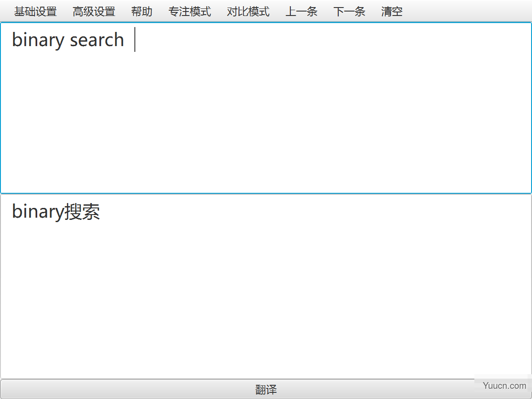Open the 高级设置 advanced settings menu

click(94, 12)
